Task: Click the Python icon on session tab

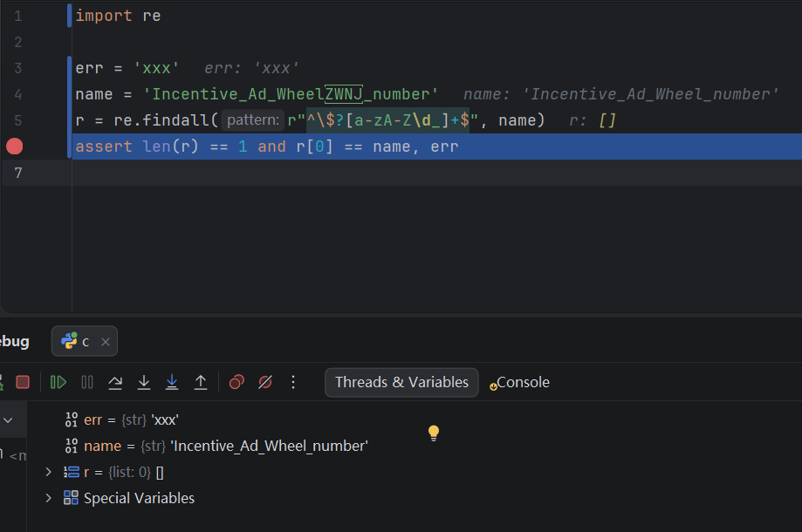Action: coord(69,341)
